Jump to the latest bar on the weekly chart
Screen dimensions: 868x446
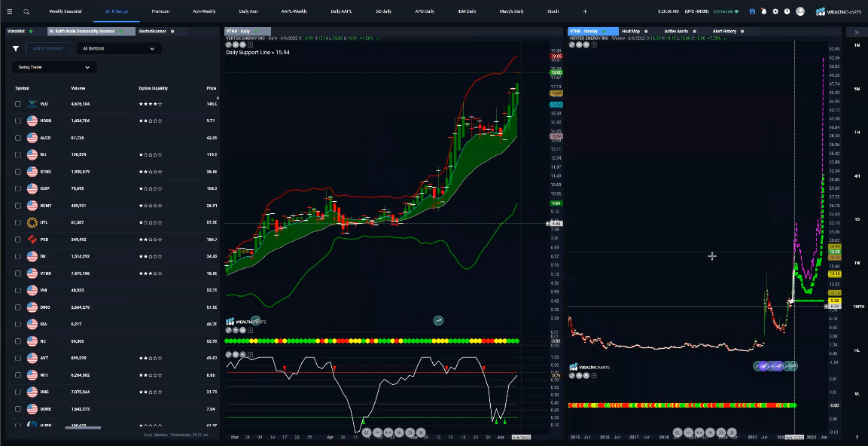click(732, 432)
